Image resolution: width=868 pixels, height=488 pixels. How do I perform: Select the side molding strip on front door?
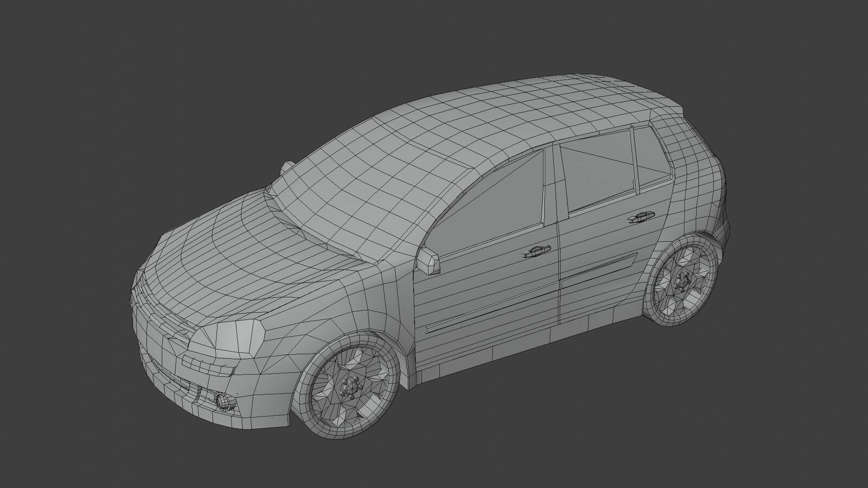point(492,307)
